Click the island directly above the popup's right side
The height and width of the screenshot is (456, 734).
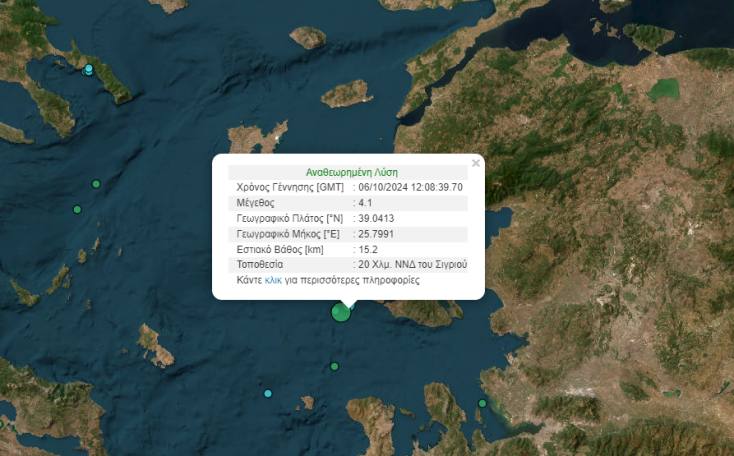347,94
